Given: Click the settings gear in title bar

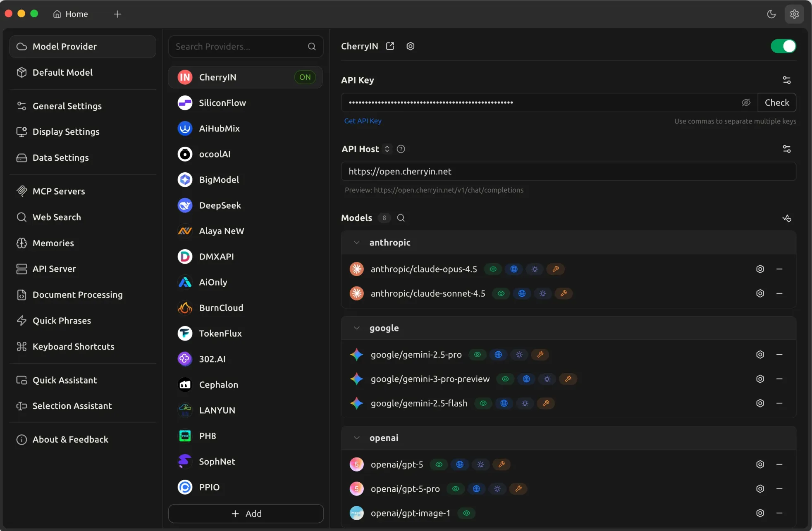Looking at the screenshot, I should [x=794, y=14].
